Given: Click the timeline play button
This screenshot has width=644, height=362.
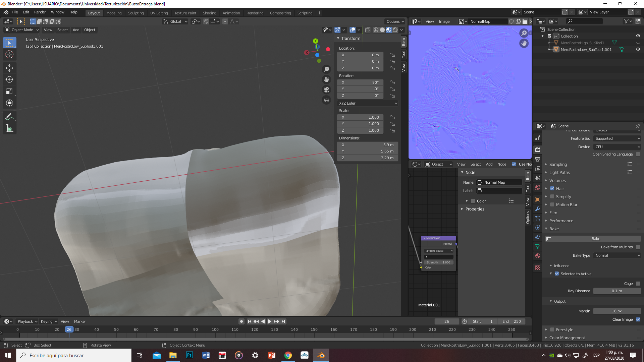Looking at the screenshot, I should pos(269,321).
